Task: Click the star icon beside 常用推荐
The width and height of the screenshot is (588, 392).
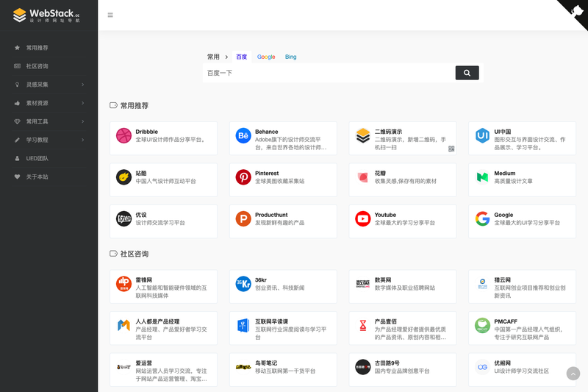Action: click(17, 48)
